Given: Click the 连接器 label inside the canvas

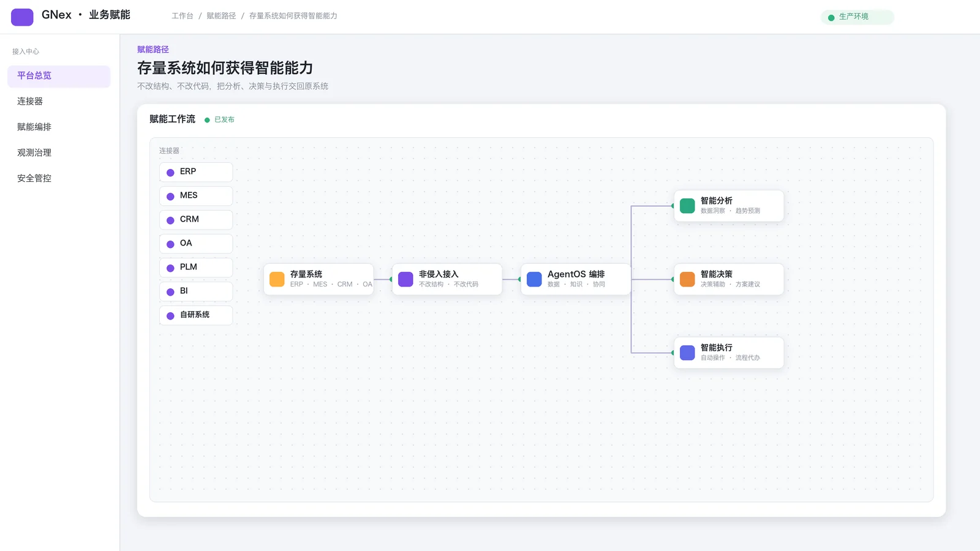Looking at the screenshot, I should pyautogui.click(x=169, y=151).
